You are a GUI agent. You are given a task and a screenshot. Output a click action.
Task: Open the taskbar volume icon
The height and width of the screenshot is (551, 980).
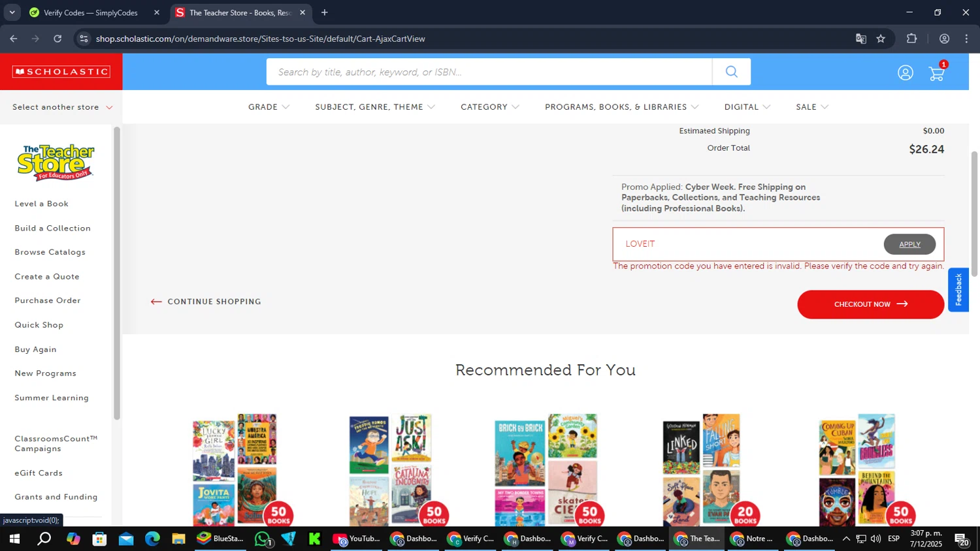point(875,539)
